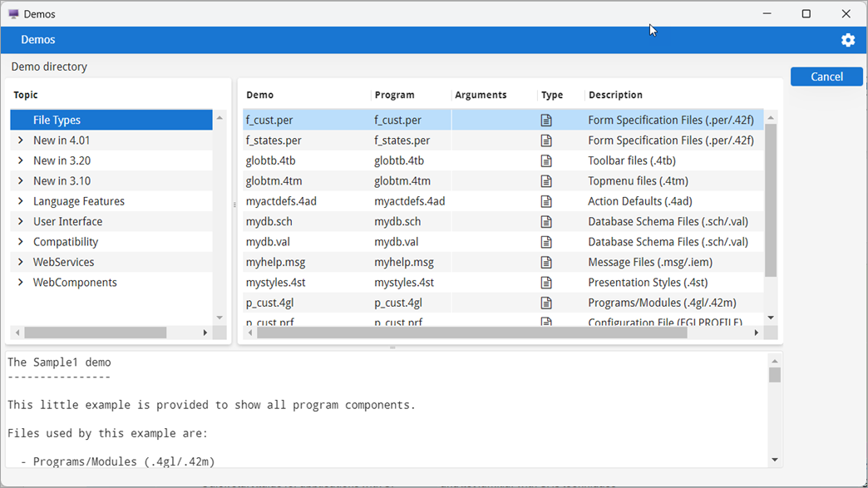The image size is (868, 488).
Task: Click the type icon on the mydb.val row
Action: (x=547, y=241)
